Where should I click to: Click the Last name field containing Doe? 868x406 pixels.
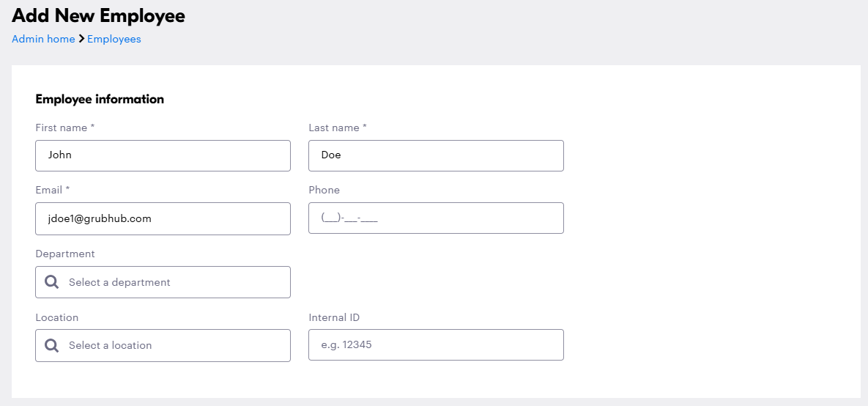point(436,155)
